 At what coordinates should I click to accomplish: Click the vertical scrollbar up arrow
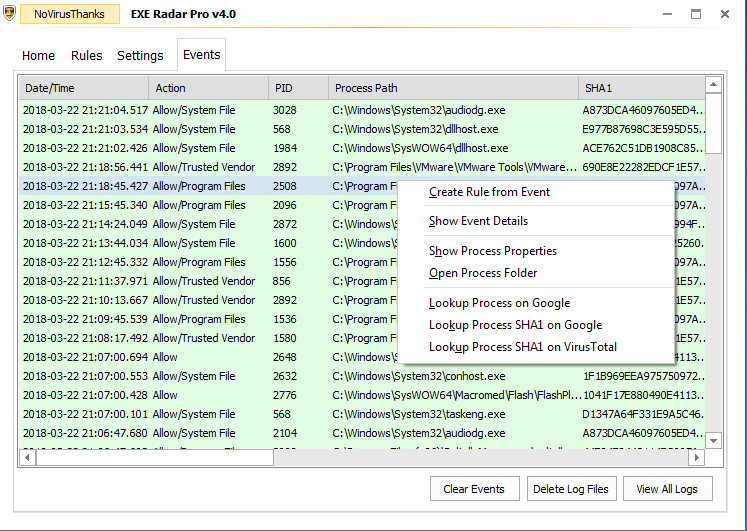[713, 85]
